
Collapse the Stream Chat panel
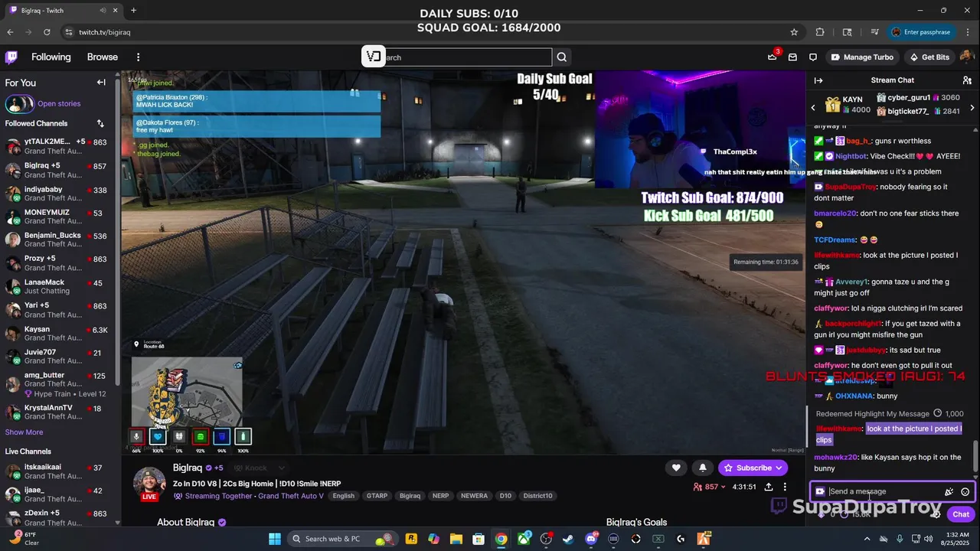click(x=818, y=80)
